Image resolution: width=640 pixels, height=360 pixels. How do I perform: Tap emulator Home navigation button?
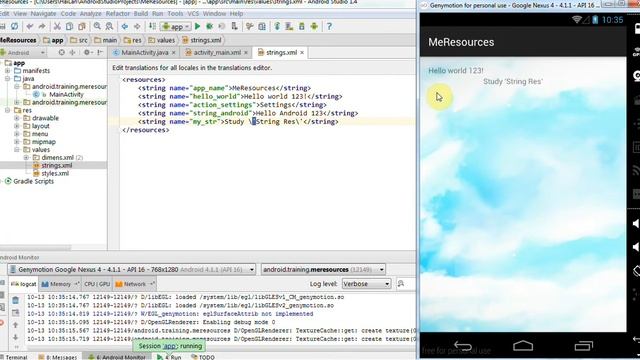click(x=523, y=346)
